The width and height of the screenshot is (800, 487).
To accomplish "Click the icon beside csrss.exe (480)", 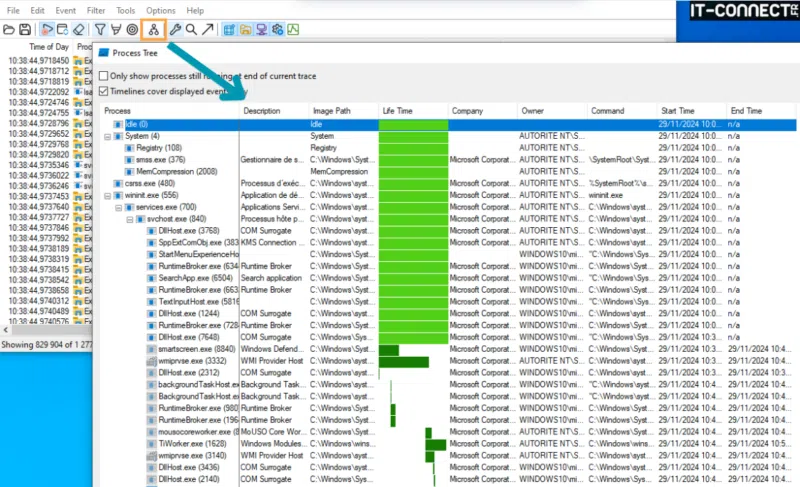I will click(x=118, y=184).
